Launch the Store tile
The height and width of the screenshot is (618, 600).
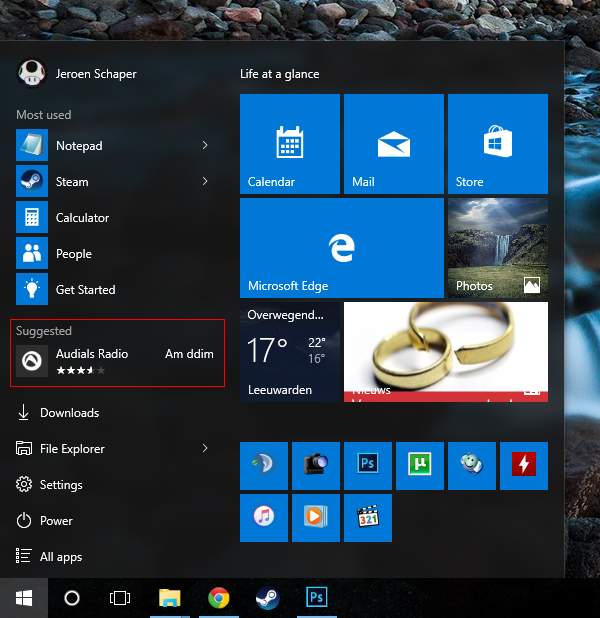pos(498,144)
